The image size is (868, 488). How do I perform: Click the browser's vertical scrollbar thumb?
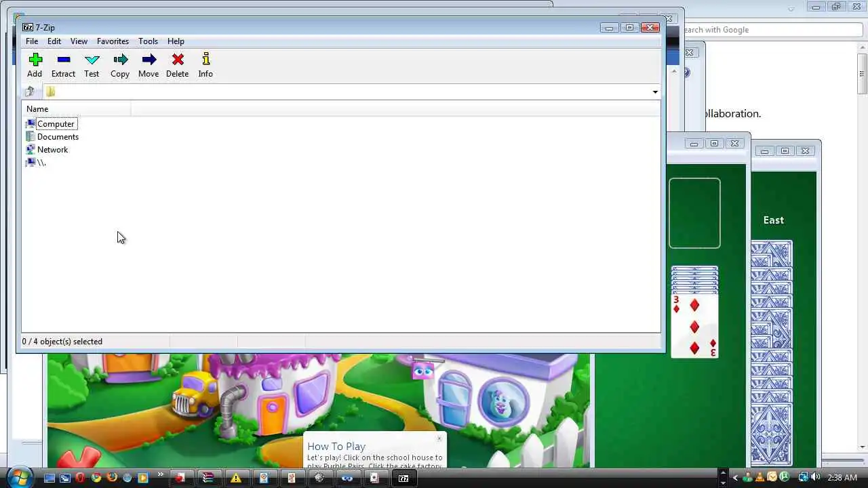point(862,73)
